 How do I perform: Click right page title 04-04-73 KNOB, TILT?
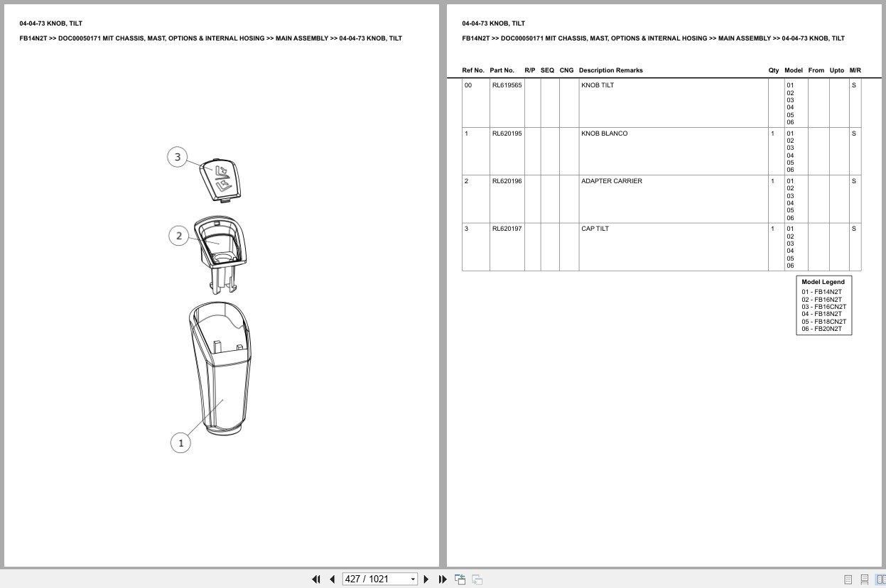click(x=493, y=23)
